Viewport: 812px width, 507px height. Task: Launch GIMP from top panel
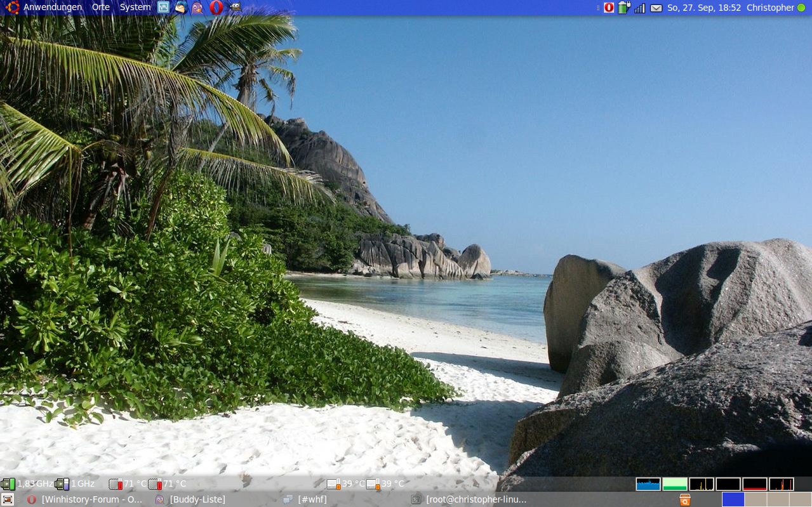235,8
